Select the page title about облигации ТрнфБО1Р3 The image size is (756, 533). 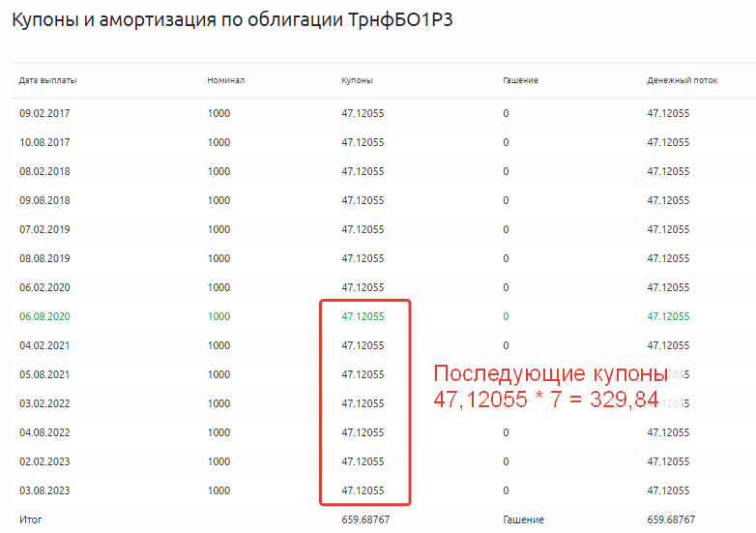pyautogui.click(x=231, y=21)
